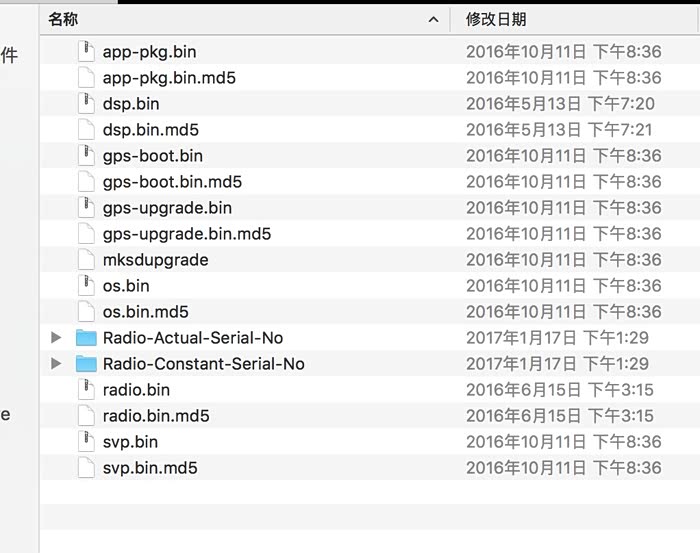Select the Radio-Constant-Serial-No folder icon
This screenshot has height=553, width=700.
pyautogui.click(x=86, y=364)
